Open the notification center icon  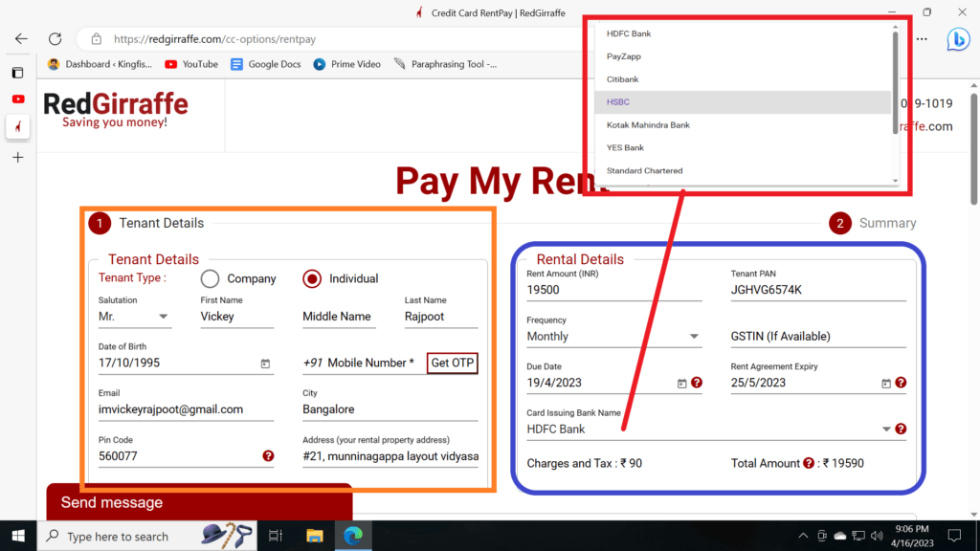pos(954,536)
